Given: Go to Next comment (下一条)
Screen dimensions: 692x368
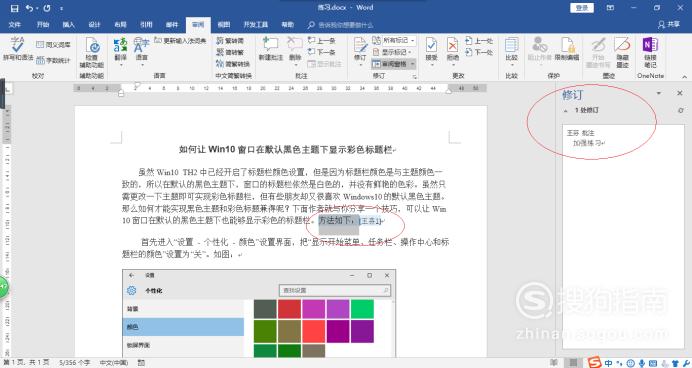Looking at the screenshot, I should pyautogui.click(x=321, y=52).
